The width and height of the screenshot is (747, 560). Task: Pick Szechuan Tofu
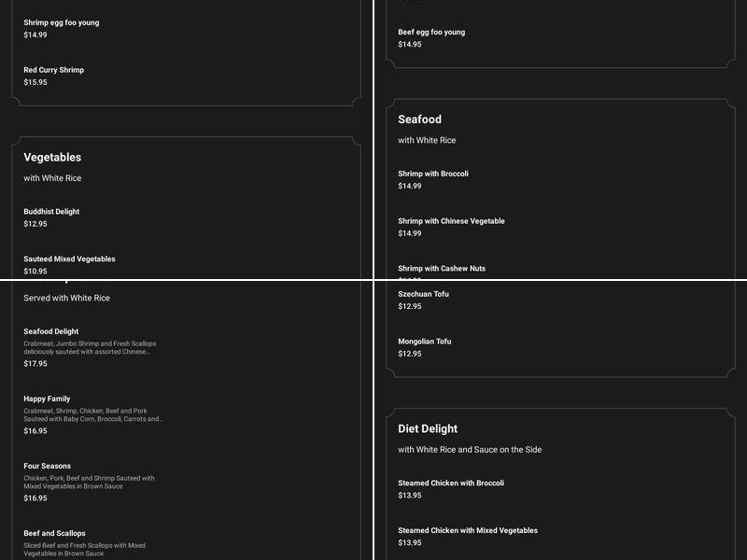tap(423, 294)
